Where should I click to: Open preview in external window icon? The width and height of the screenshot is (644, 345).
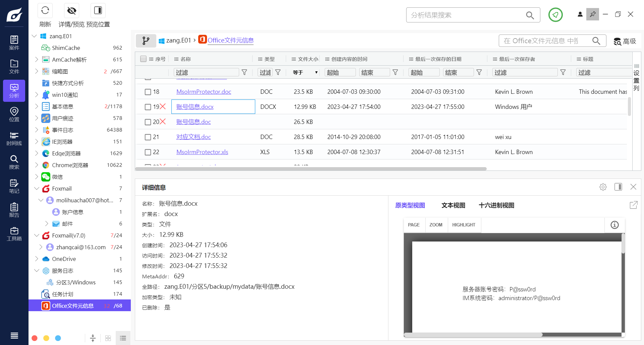634,205
